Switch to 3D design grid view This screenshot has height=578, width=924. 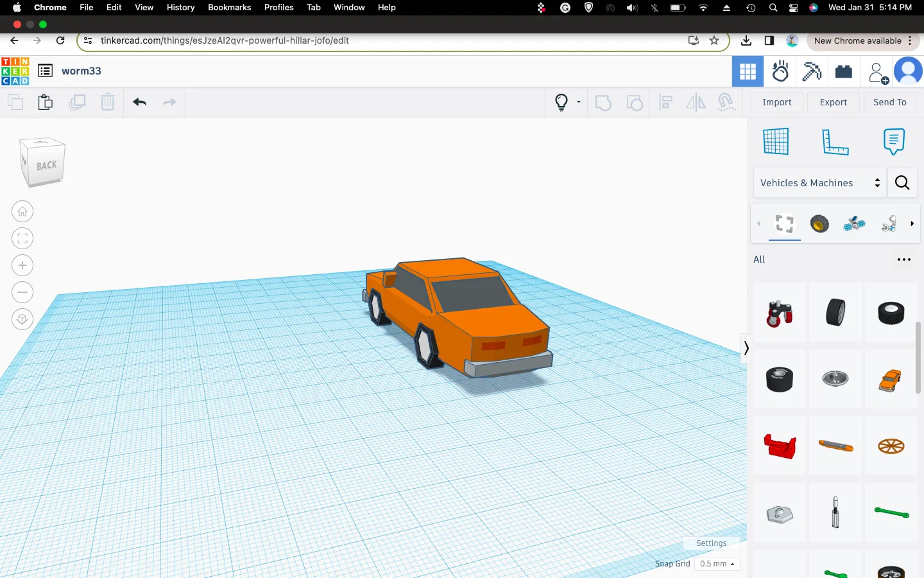tap(748, 71)
